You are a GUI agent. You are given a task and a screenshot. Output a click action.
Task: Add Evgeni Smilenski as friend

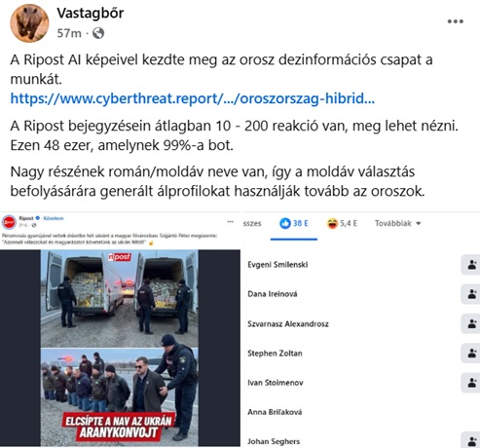coord(471,265)
